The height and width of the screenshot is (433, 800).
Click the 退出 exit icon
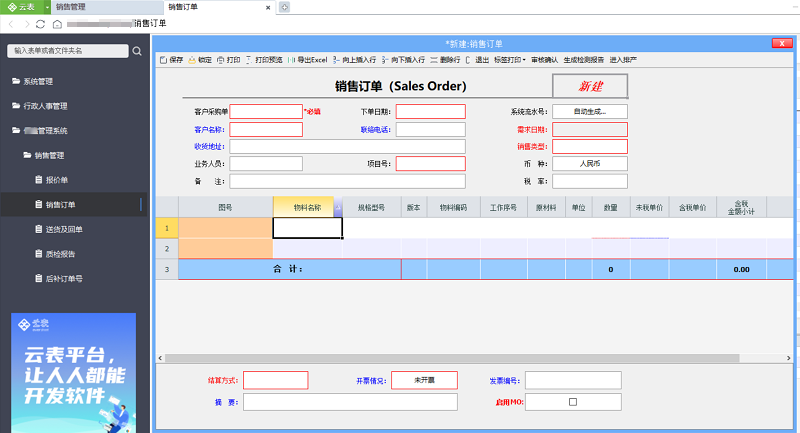(x=468, y=60)
